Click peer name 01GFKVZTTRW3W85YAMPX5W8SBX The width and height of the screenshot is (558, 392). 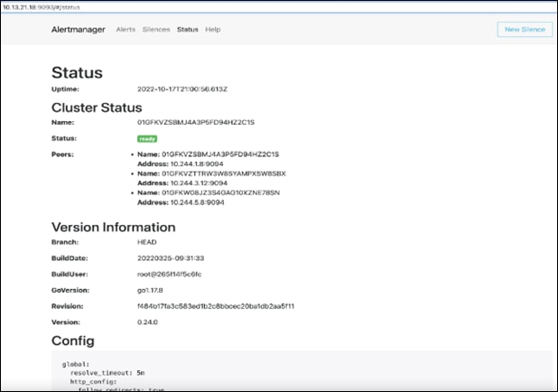click(224, 173)
